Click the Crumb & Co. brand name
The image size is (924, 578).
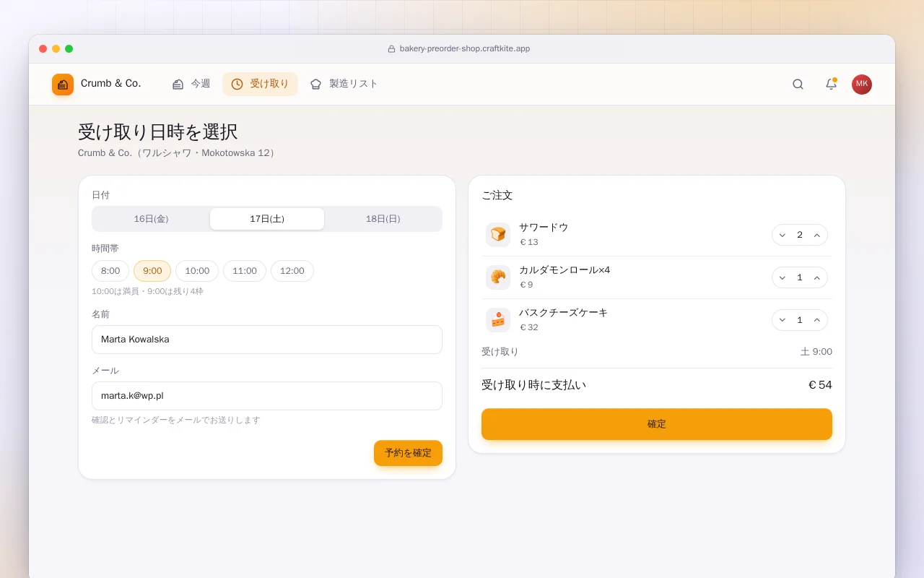click(111, 84)
